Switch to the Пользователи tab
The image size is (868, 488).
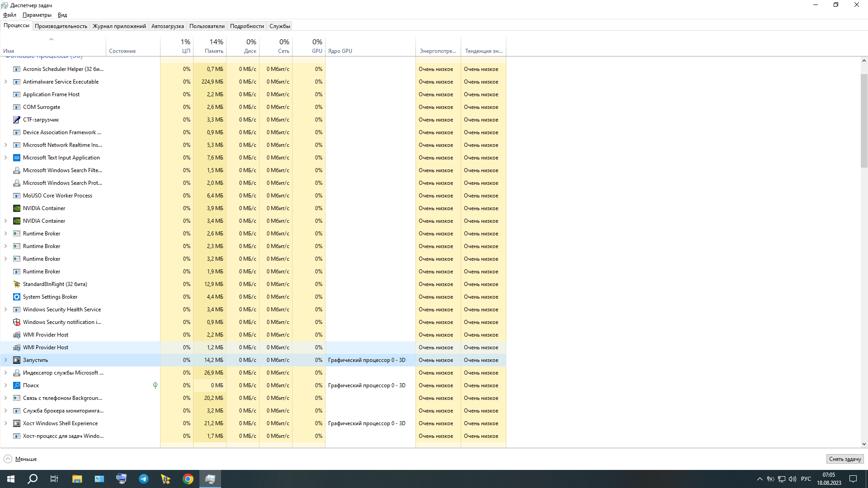(x=207, y=26)
